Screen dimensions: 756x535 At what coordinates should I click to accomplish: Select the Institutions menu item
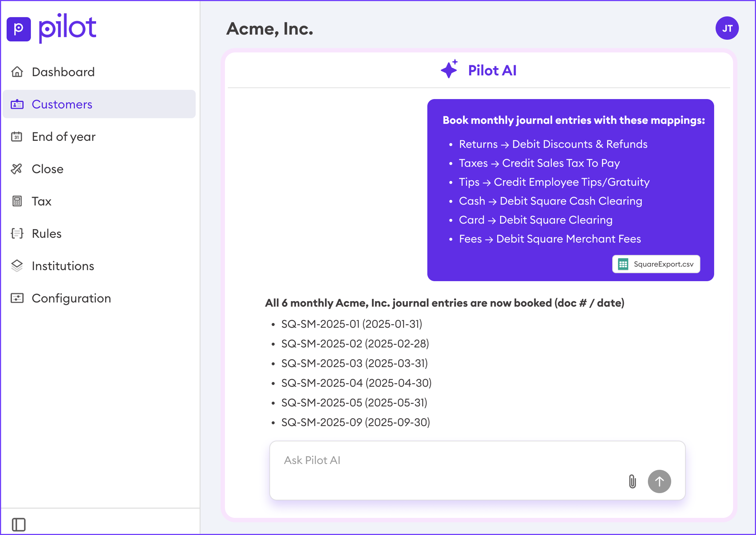(63, 266)
